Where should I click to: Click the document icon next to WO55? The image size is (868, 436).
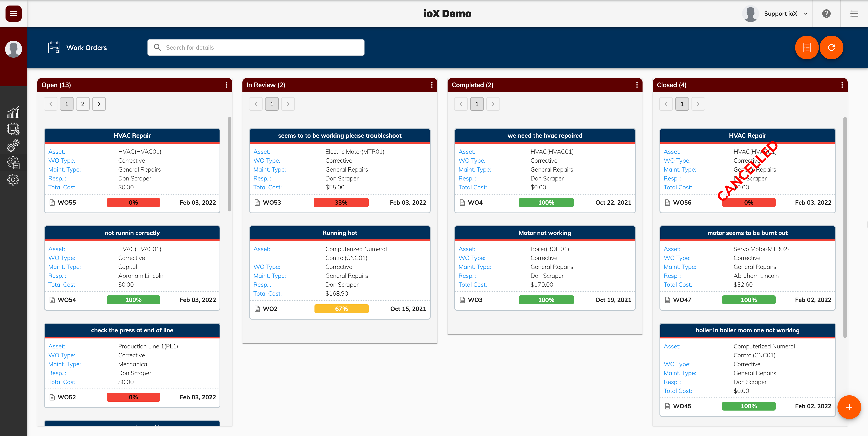click(x=52, y=203)
